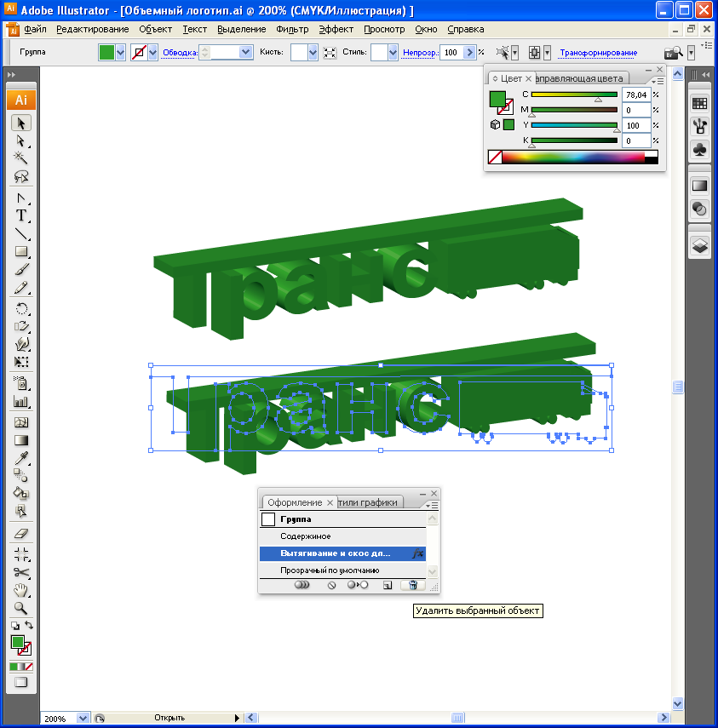Open Color panel options menu
Screen dimensions: 718x728
pyautogui.click(x=658, y=81)
